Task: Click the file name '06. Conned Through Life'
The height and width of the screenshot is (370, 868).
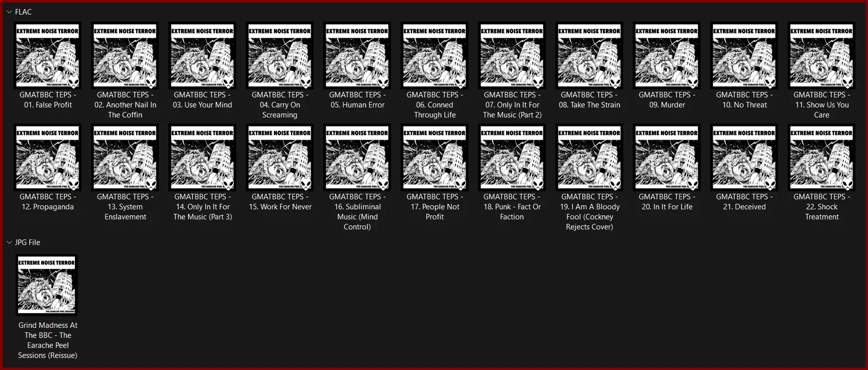Action: click(x=435, y=105)
